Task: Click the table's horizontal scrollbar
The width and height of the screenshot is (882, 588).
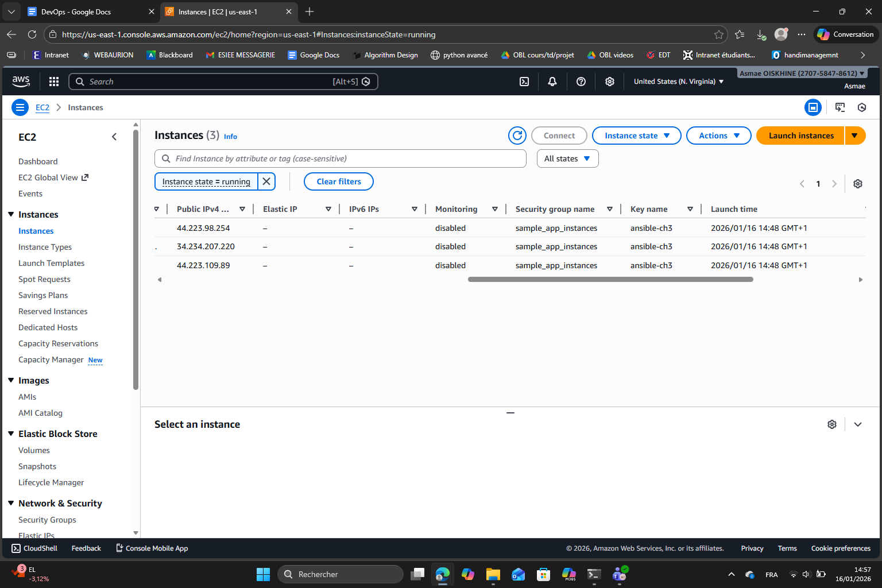Action: pos(610,279)
